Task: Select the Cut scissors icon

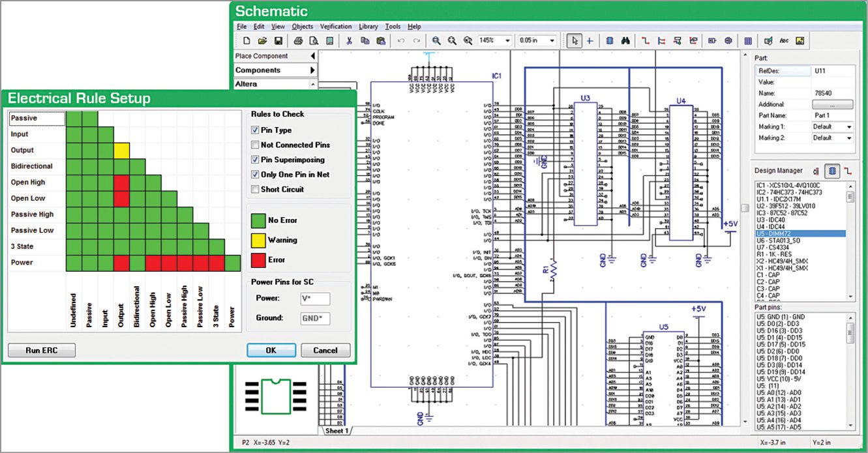Action: click(x=349, y=40)
